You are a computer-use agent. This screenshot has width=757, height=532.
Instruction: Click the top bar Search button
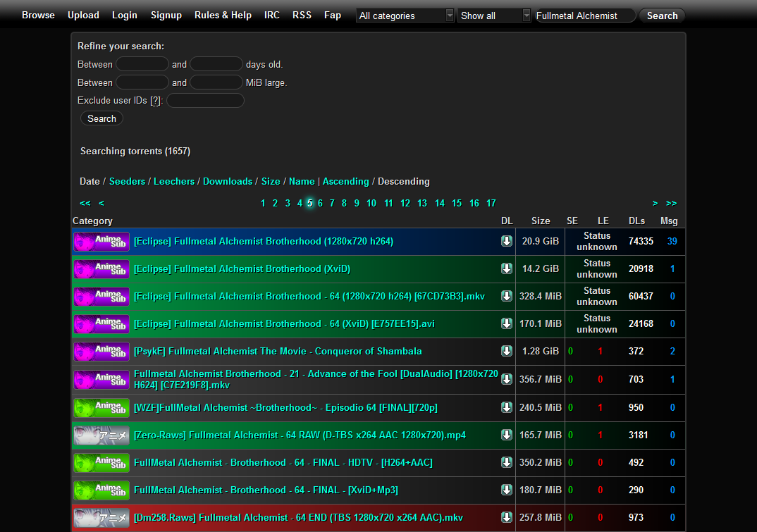click(662, 16)
